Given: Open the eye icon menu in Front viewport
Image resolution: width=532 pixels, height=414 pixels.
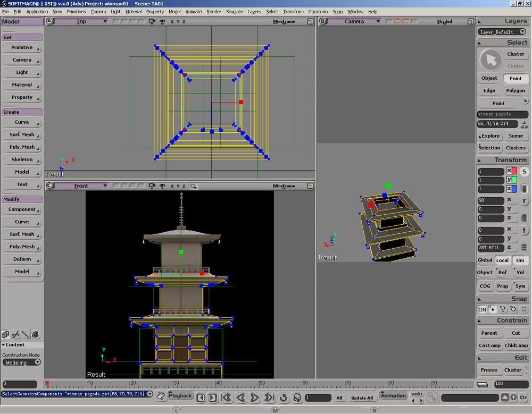Looking at the screenshot, I should (x=162, y=186).
